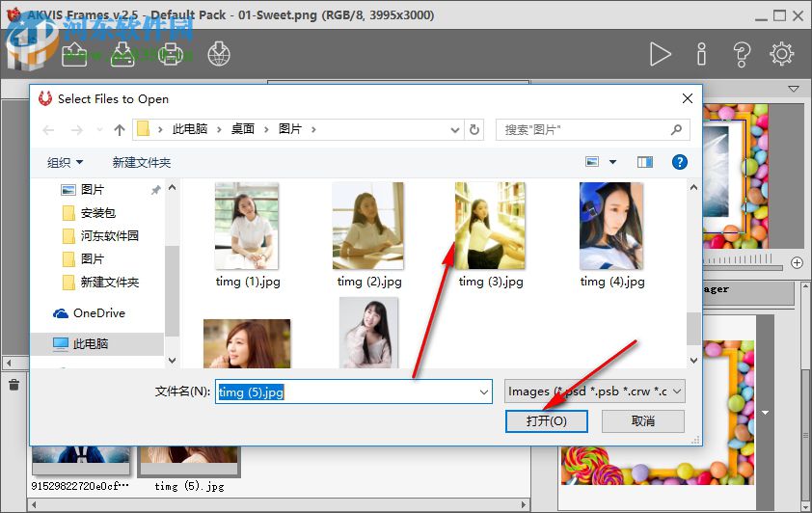Open the frame selector dropdown arrow
Image resolution: width=812 pixels, height=513 pixels.
(x=765, y=413)
